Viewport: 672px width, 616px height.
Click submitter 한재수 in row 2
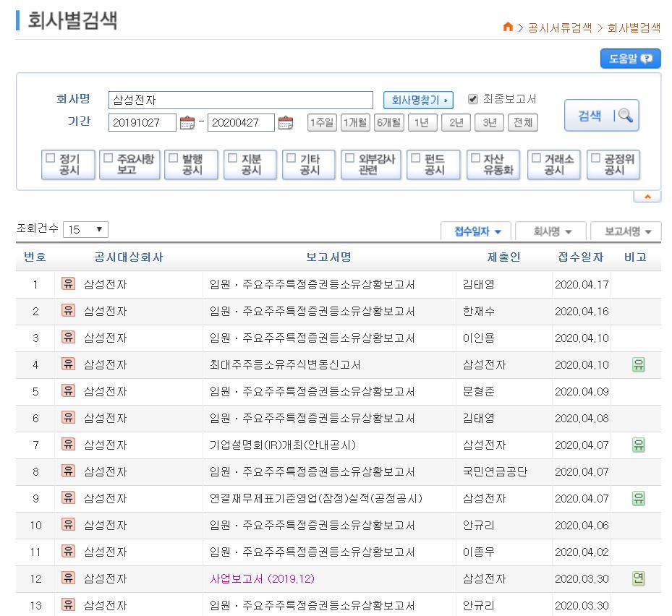click(479, 311)
